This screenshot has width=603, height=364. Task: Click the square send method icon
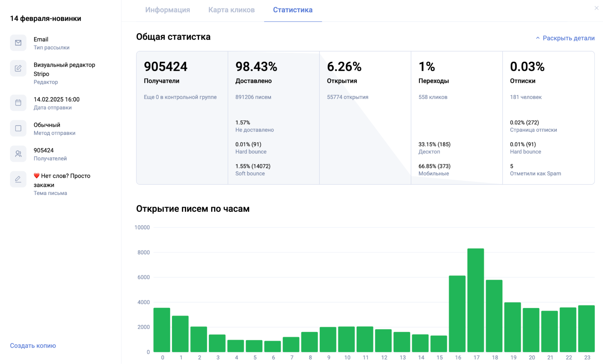coord(18,128)
